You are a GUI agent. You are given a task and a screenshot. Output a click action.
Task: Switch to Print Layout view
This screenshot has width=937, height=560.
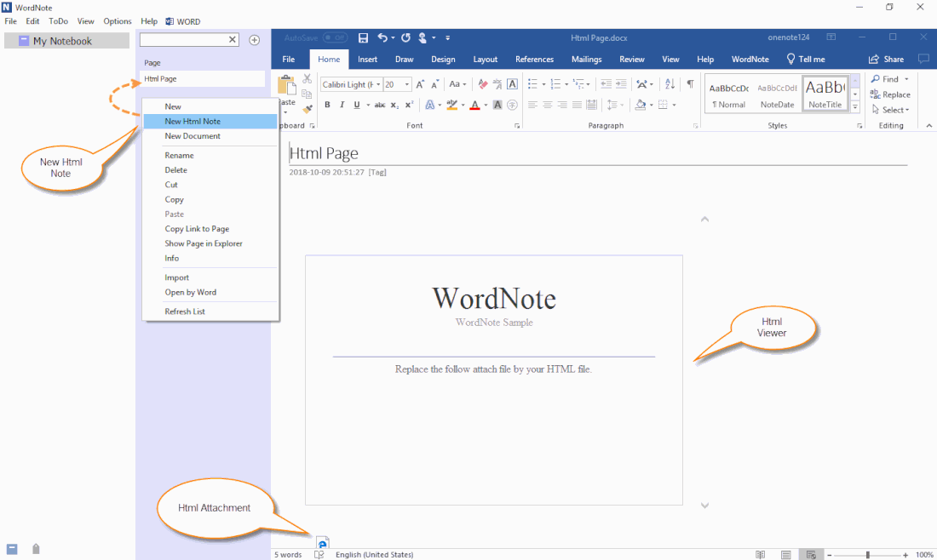(786, 555)
